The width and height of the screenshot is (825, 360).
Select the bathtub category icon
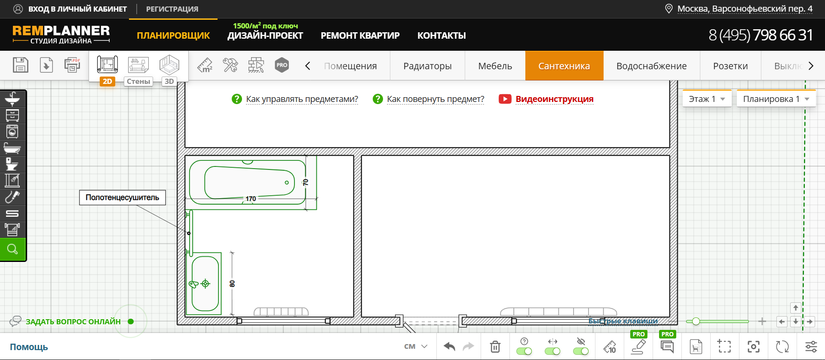12,148
